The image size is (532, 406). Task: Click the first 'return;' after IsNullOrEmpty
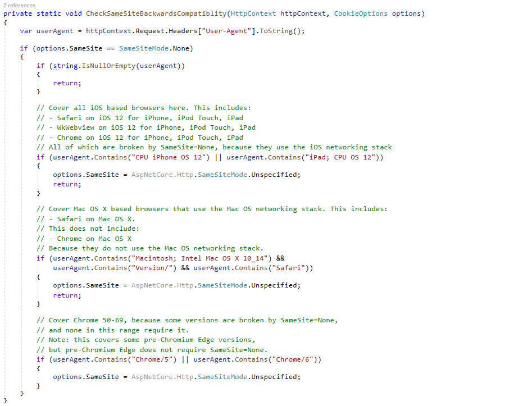67,83
